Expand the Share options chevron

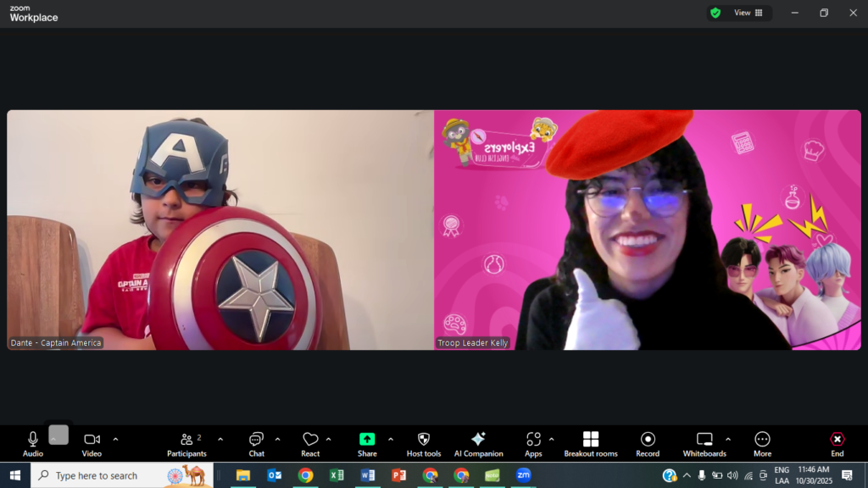391,439
